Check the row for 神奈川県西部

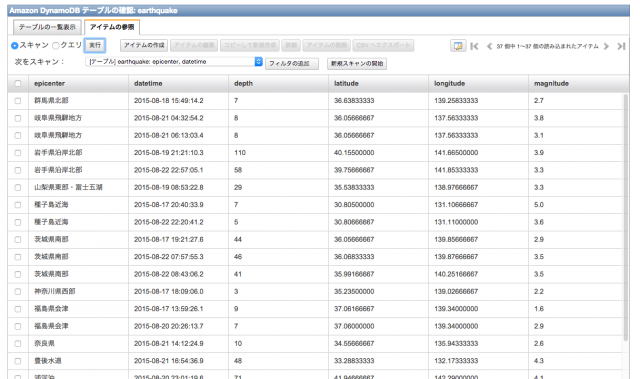[x=18, y=291]
